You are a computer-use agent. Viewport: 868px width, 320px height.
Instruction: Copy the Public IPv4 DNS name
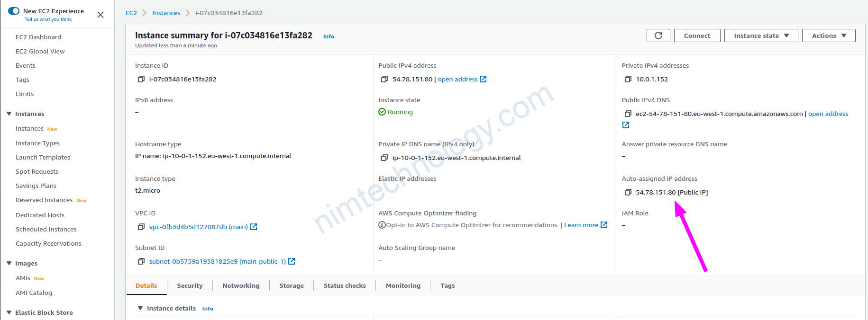click(628, 114)
